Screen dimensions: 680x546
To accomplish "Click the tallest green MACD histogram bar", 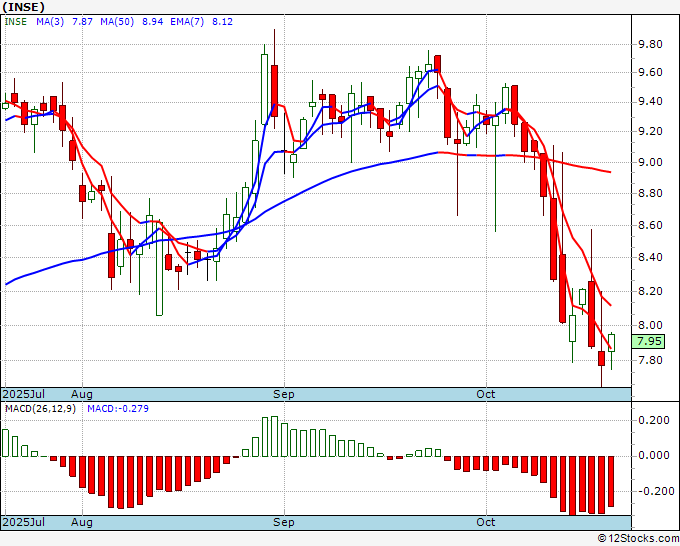I will tap(274, 436).
